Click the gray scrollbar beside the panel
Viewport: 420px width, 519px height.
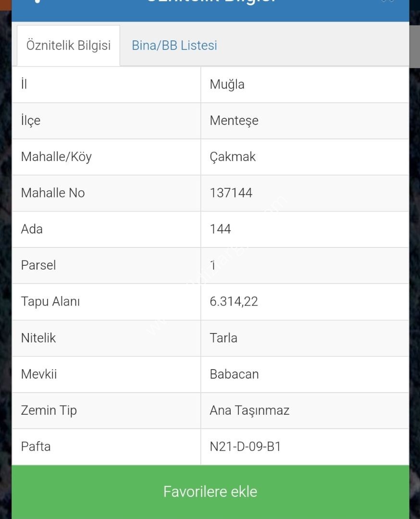(x=415, y=46)
